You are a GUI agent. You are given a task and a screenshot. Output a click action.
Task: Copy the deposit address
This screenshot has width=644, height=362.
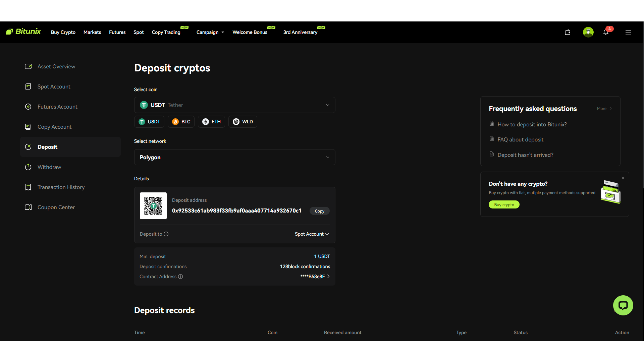tap(320, 211)
